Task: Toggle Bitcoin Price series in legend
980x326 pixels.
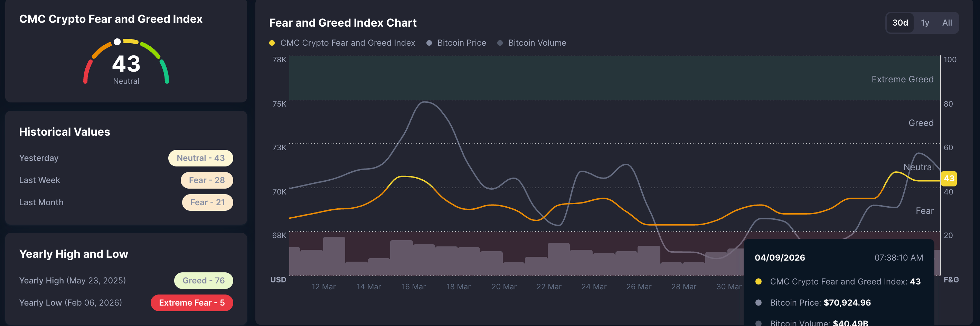Action: [461, 43]
